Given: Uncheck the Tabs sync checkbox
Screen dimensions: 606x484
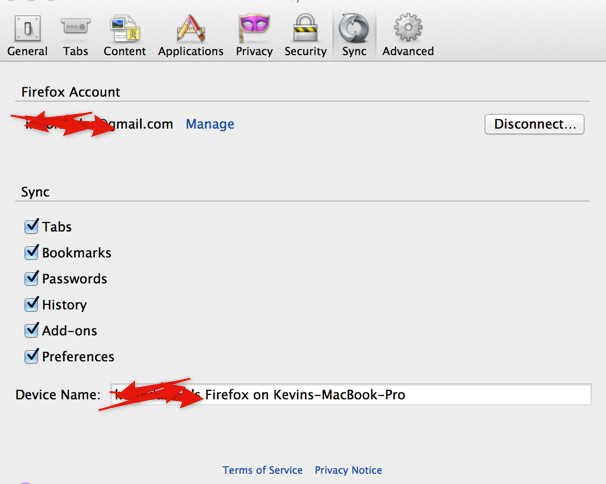Looking at the screenshot, I should pos(31,226).
